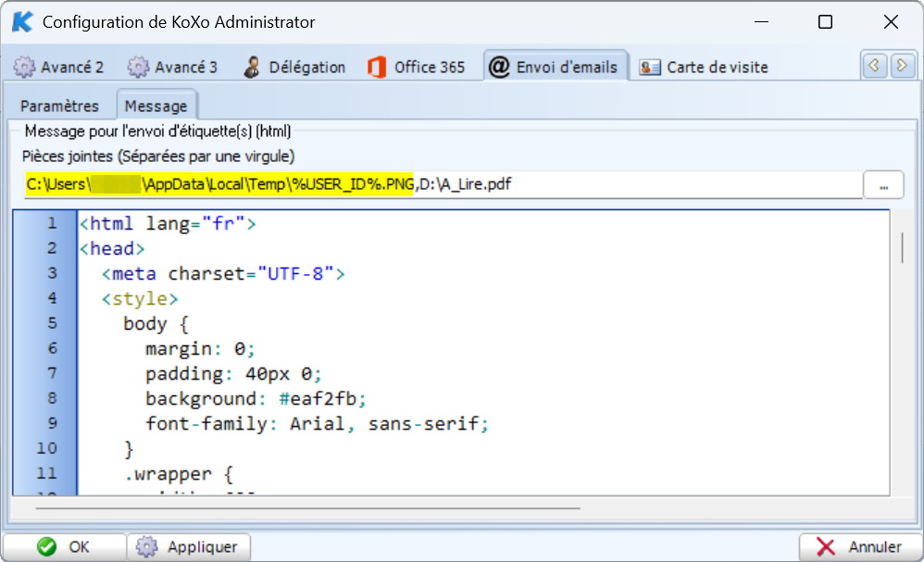Image resolution: width=924 pixels, height=562 pixels.
Task: Click line number 1 in the gutter
Action: pyautogui.click(x=53, y=224)
